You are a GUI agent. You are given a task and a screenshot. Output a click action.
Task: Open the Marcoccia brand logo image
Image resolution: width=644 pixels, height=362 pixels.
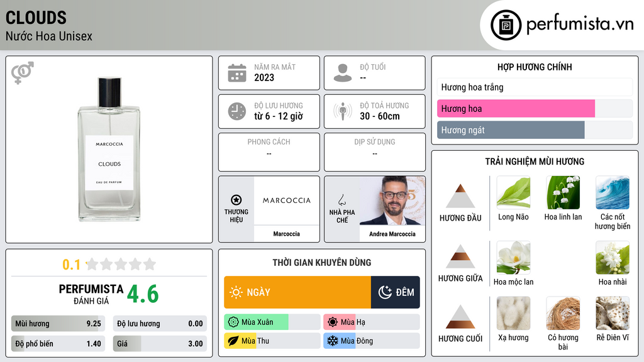point(287,200)
